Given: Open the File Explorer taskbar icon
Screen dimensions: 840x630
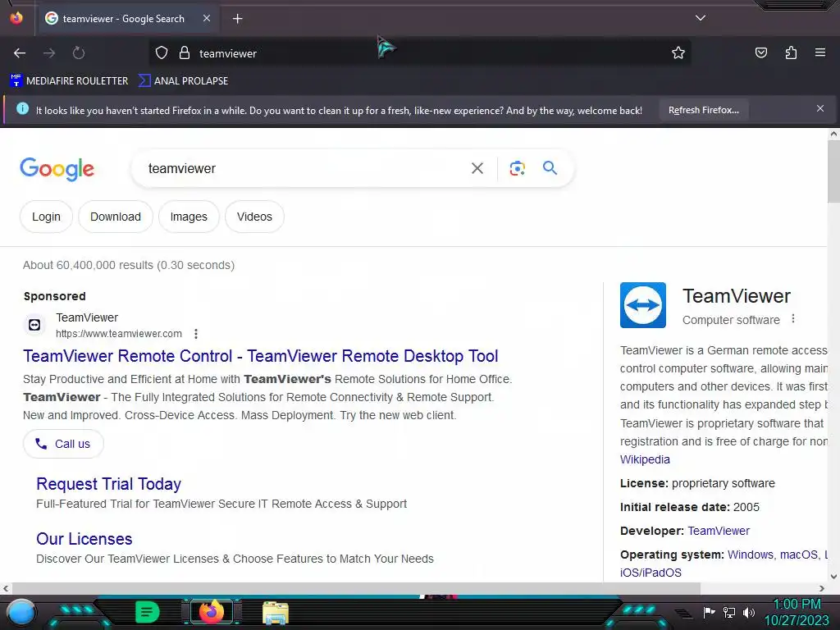Looking at the screenshot, I should 276,612.
